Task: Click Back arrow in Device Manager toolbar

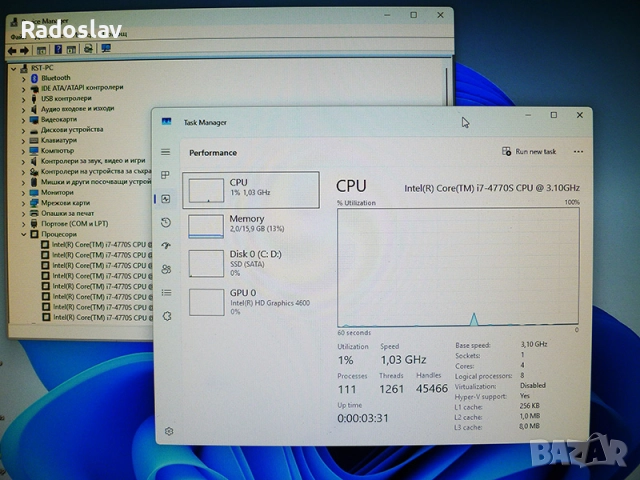Action: (12, 51)
